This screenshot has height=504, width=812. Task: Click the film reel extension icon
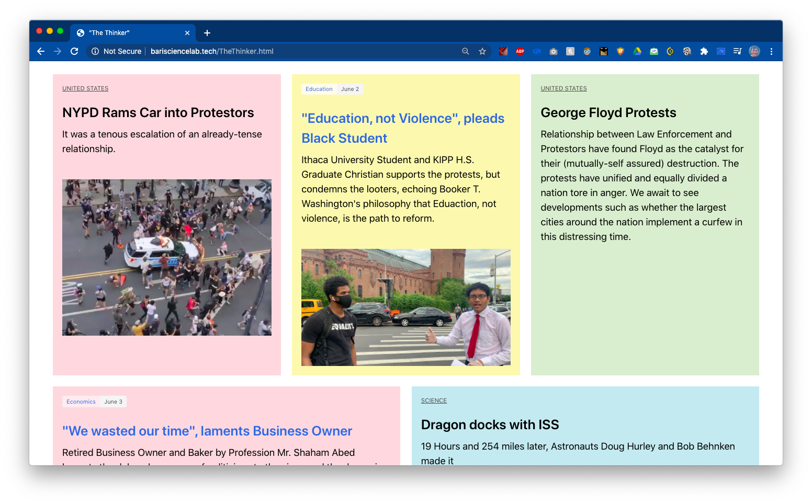tap(687, 51)
